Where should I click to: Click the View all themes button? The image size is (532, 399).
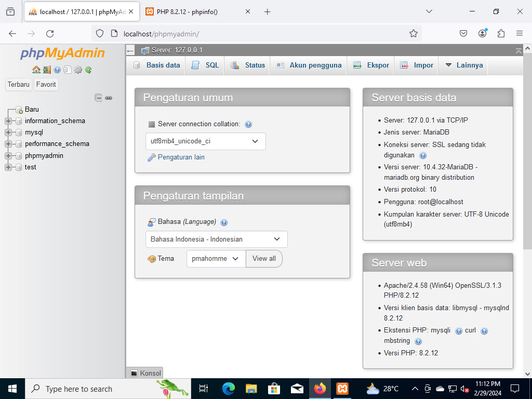[x=264, y=258]
